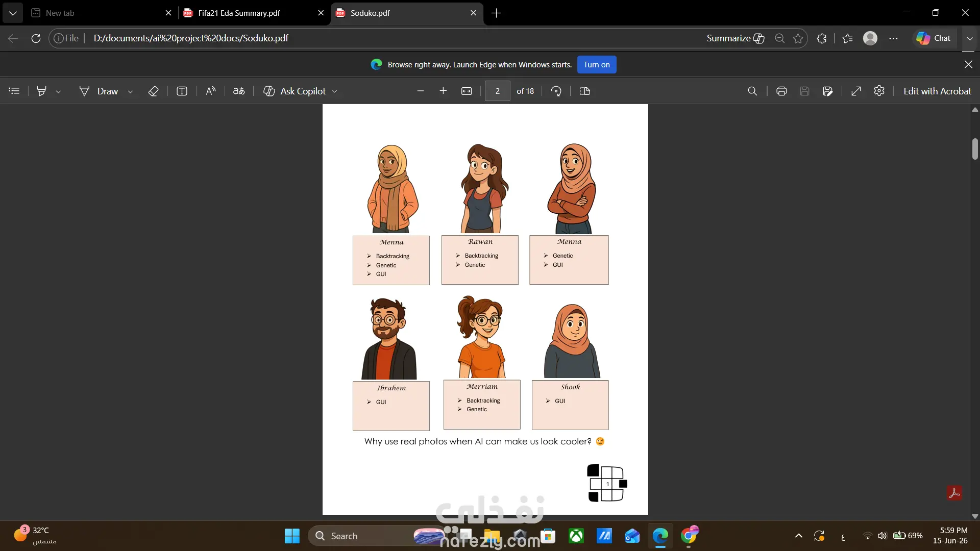Click Edit with Acrobat
The height and width of the screenshot is (551, 980).
[x=937, y=91]
